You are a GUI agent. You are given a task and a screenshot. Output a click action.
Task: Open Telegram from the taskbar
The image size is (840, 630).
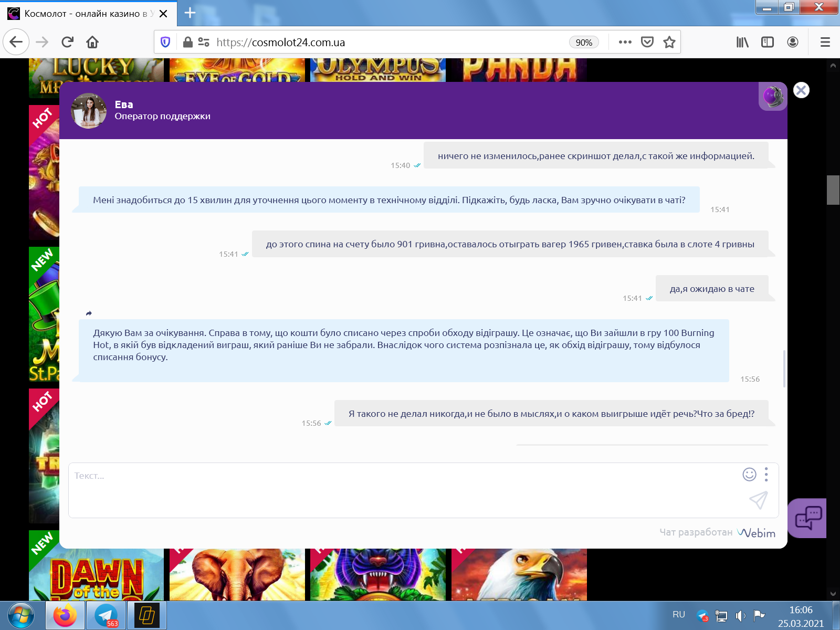[x=106, y=615]
